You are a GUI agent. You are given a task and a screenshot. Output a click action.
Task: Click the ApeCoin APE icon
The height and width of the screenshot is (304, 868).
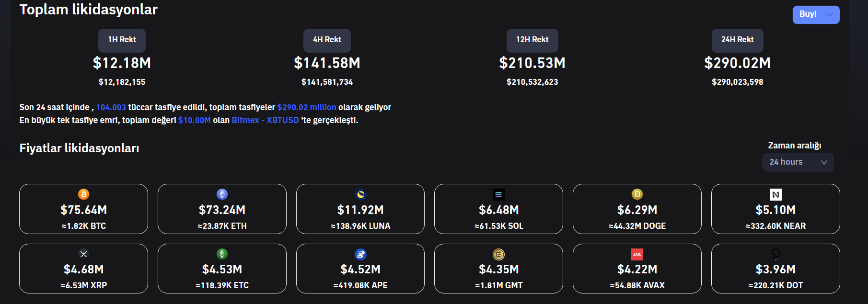tap(360, 254)
